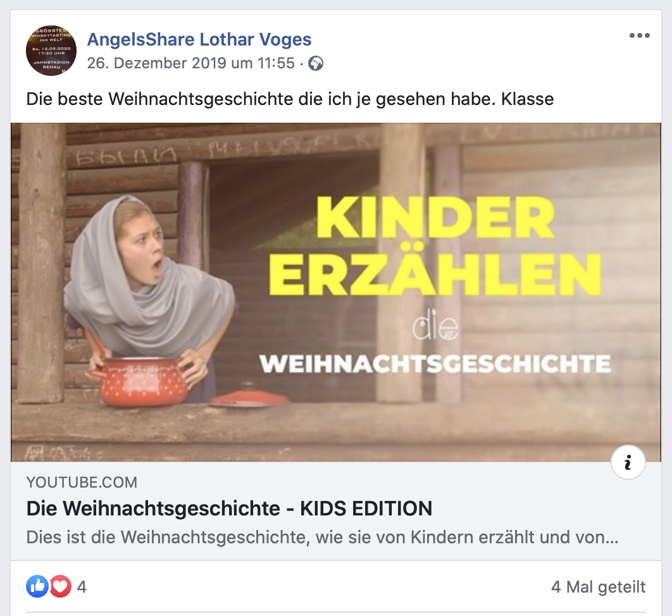Image resolution: width=672 pixels, height=616 pixels.
Task: Click the AngelsShare profile picture
Action: pos(51,51)
